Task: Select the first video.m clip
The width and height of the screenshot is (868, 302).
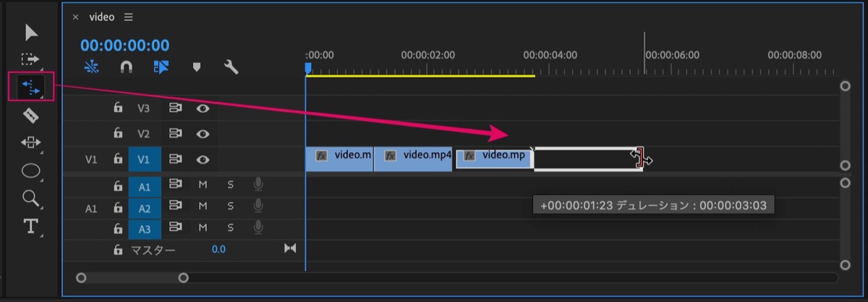Action: pyautogui.click(x=339, y=159)
